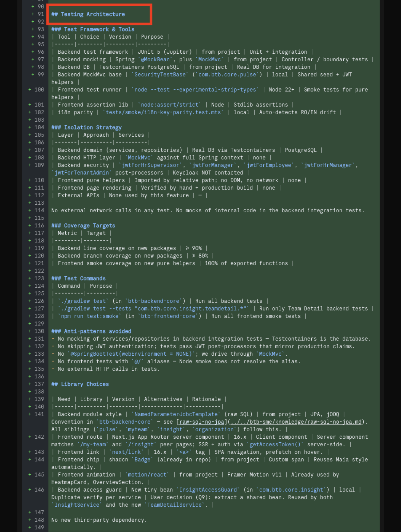Click `@SpringBootTest(webEnvironment = NONE)` code

131,354
